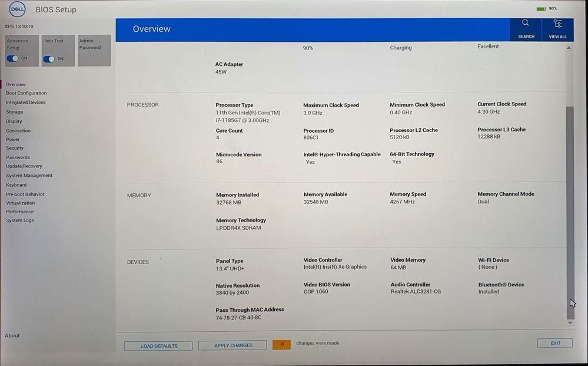Image resolution: width=588 pixels, height=366 pixels.
Task: Open Boot Configuration section
Action: (26, 93)
